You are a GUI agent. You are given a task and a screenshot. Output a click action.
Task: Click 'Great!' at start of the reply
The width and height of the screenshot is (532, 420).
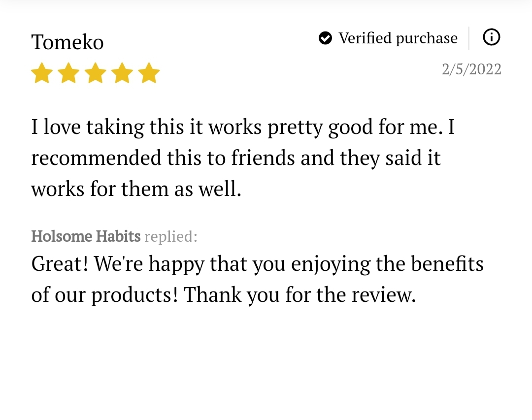[x=60, y=263]
